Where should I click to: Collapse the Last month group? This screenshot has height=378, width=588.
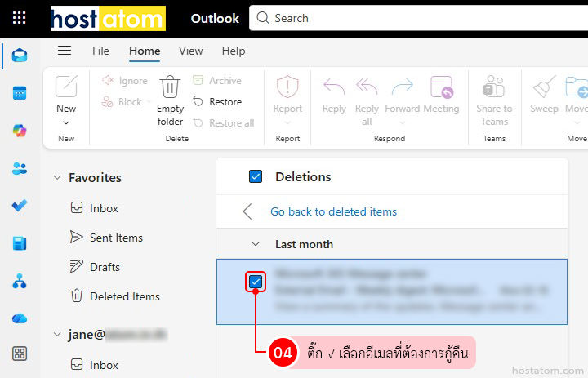point(256,244)
